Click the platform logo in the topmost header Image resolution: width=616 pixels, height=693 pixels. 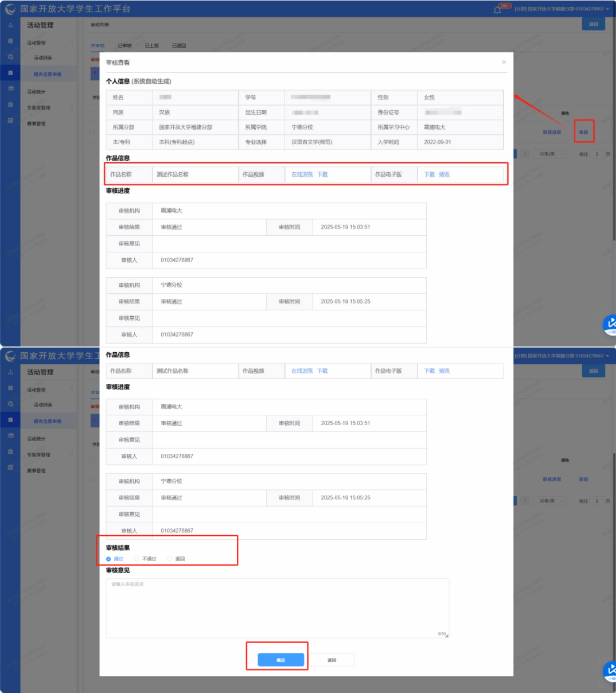point(10,9)
